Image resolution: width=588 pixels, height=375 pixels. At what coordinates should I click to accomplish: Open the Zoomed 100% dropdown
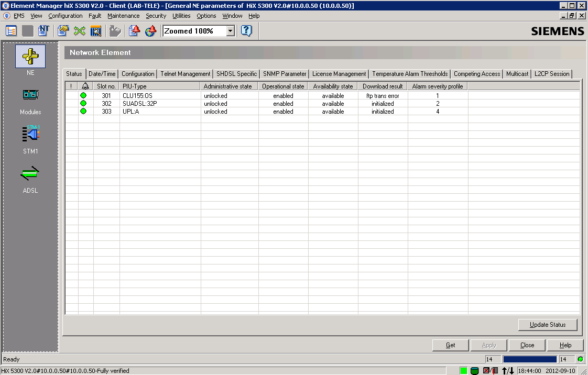(x=230, y=31)
